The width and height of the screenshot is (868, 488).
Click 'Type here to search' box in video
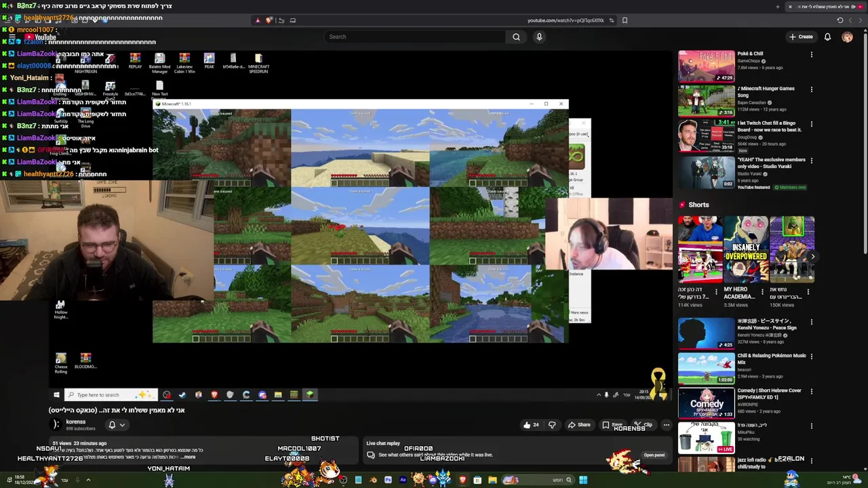pos(111,395)
